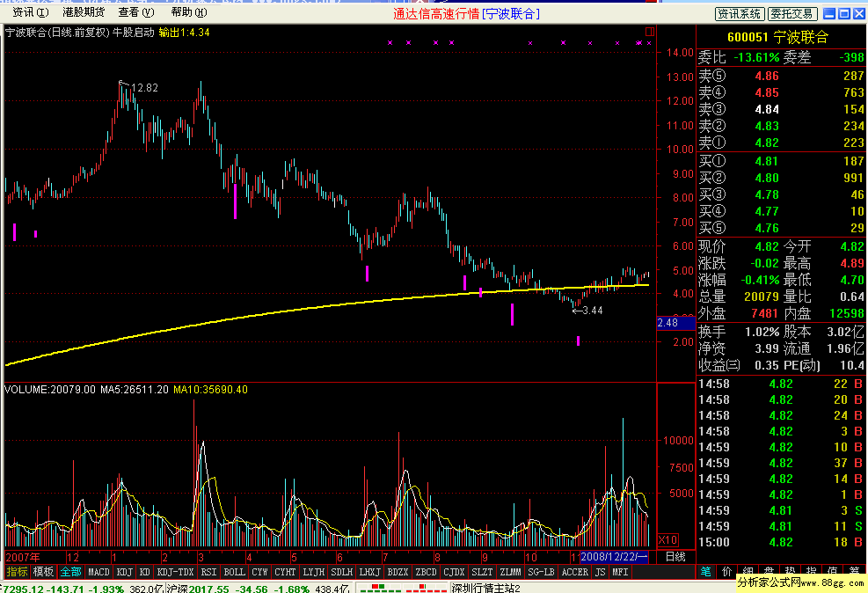Select the SG-LB indicator tab
The height and width of the screenshot is (593, 868).
pyautogui.click(x=541, y=572)
